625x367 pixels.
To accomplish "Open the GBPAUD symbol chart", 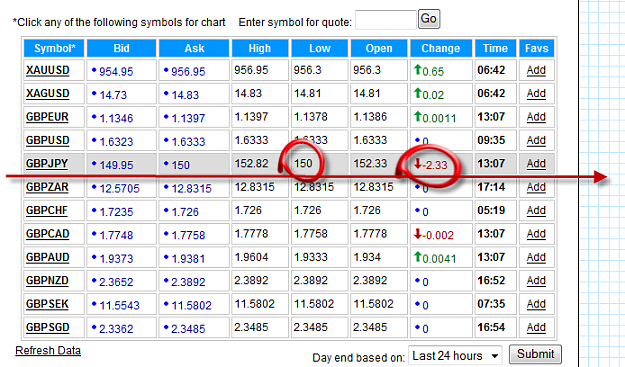I will coord(47,257).
